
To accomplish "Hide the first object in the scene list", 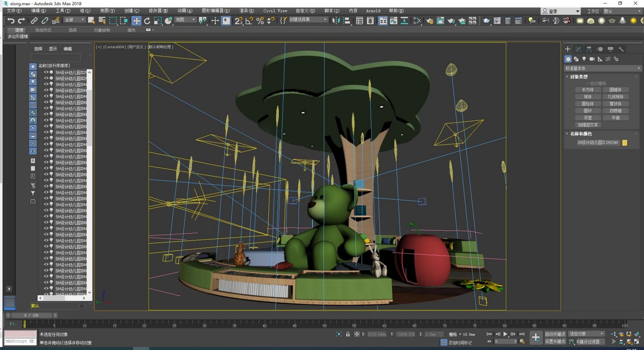I will (46, 72).
